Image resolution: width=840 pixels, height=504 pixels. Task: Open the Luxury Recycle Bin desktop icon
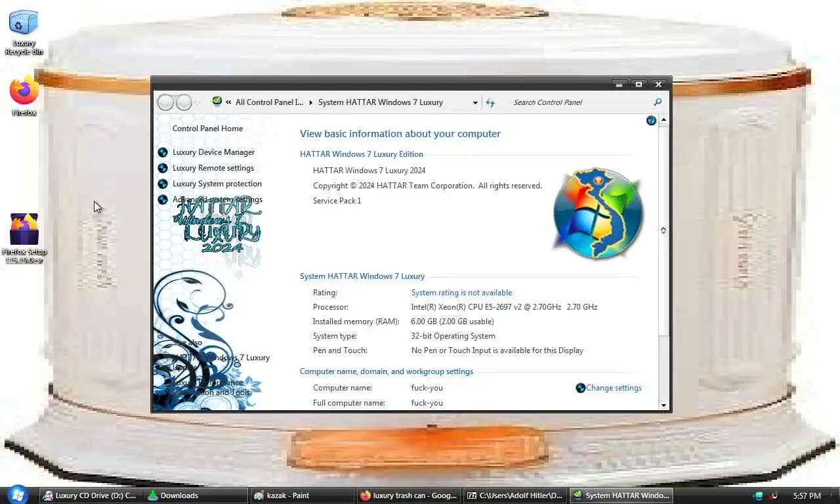(x=24, y=31)
